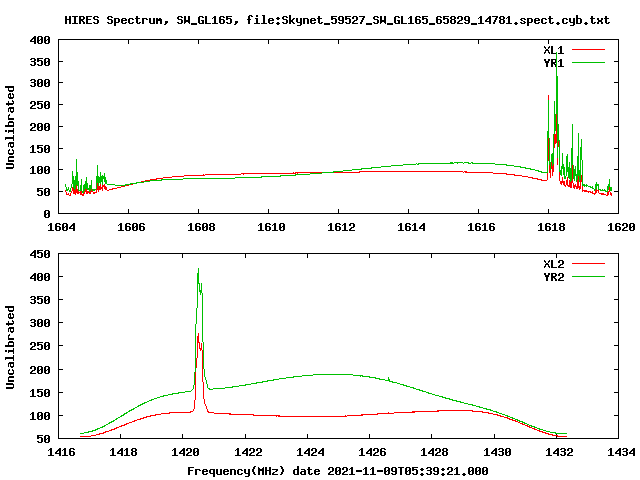The width and height of the screenshot is (640, 480).
Task: Click the 1434 x-axis tick label
Action: (x=621, y=452)
